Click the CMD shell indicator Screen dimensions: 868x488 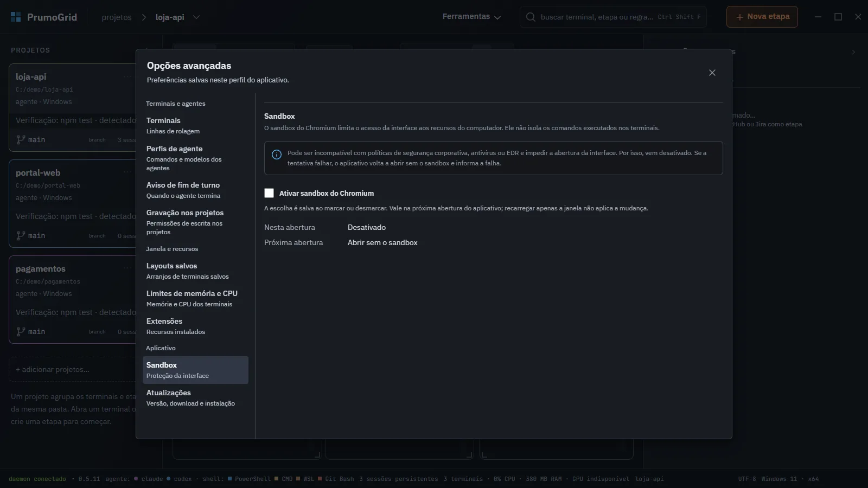click(284, 479)
